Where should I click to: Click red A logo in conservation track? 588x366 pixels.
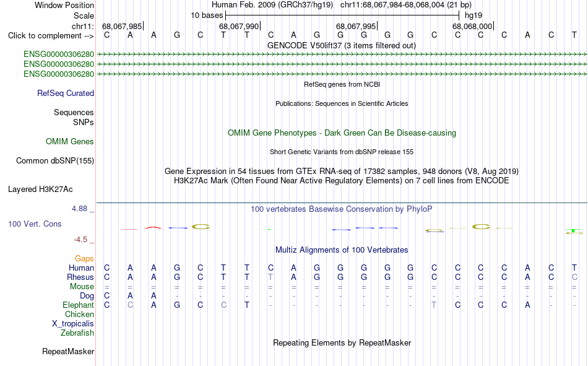[153, 227]
